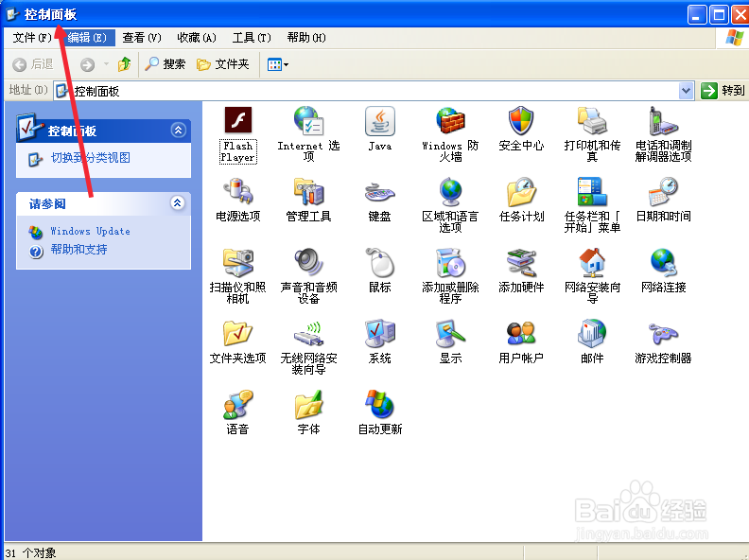Collapse the 控制面板 sidebar section
The width and height of the screenshot is (749, 560).
point(178,130)
